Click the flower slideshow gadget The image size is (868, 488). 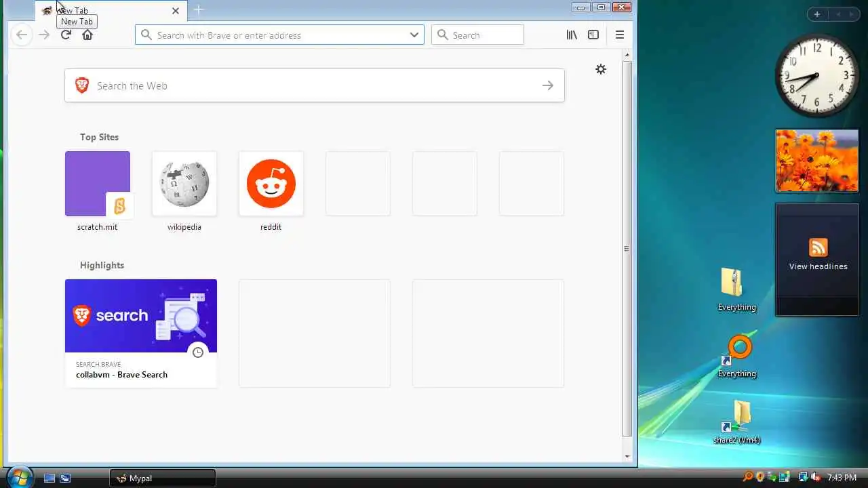click(x=817, y=161)
